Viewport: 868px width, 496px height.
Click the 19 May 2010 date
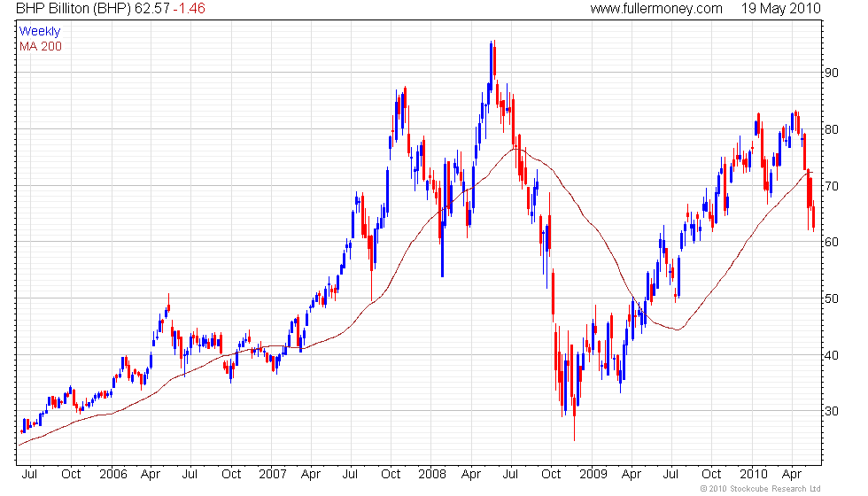point(780,8)
